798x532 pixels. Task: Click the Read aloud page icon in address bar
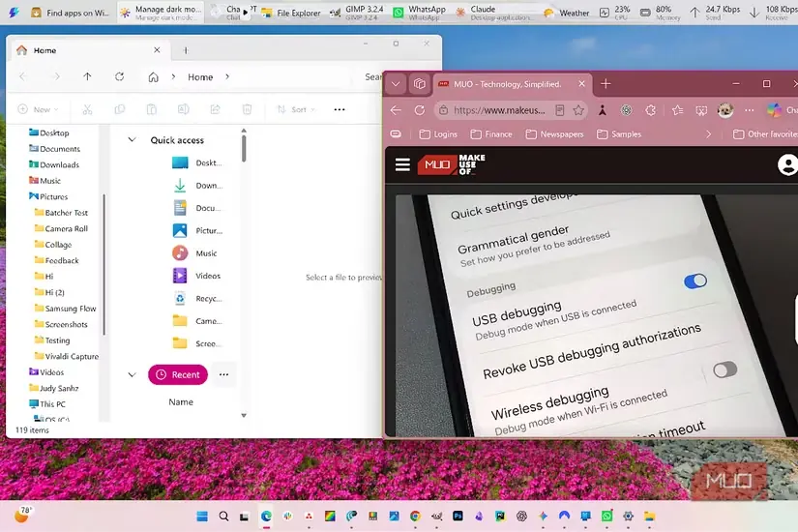pyautogui.click(x=559, y=110)
